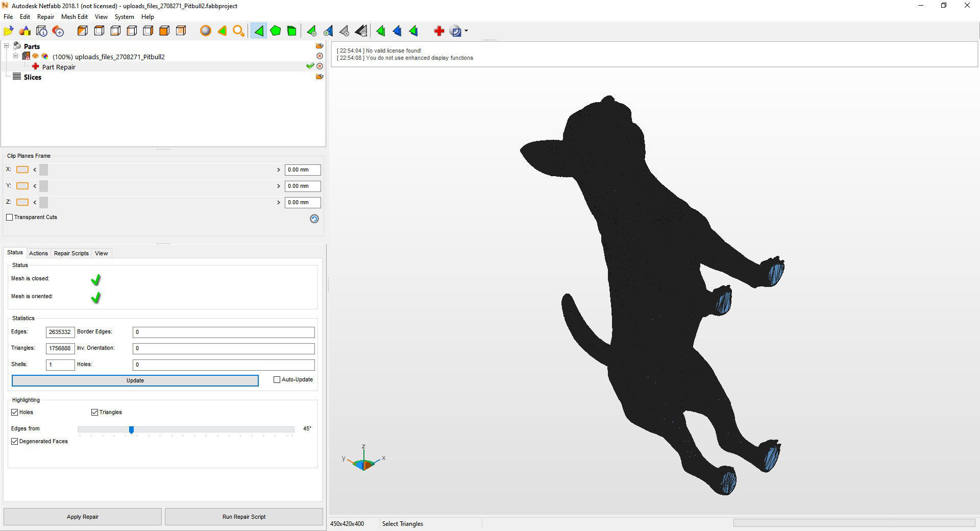Click the Z clip plane decrease arrow

[35, 202]
